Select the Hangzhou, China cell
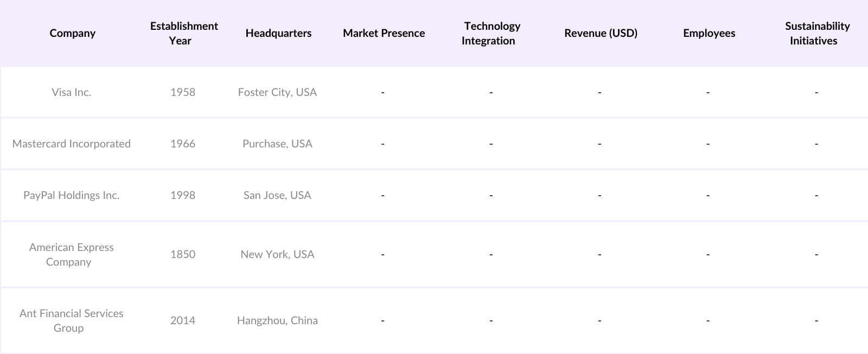Image resolution: width=868 pixels, height=354 pixels. (277, 320)
